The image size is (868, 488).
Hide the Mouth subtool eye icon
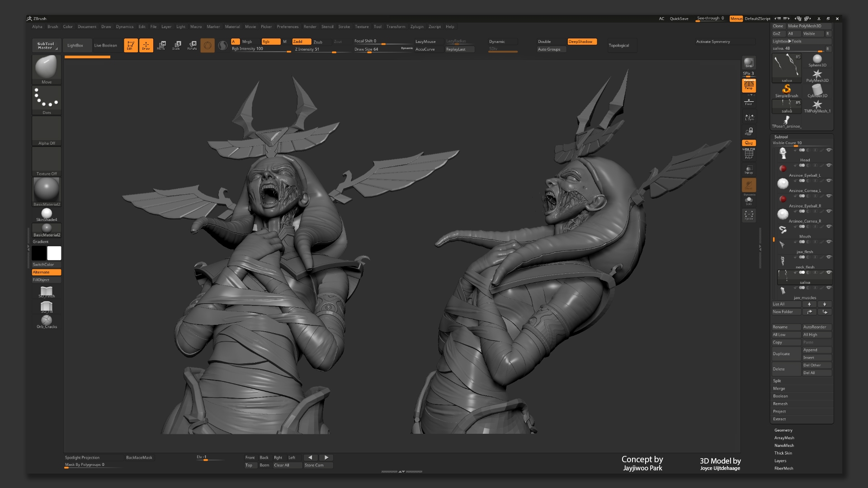[x=829, y=226]
